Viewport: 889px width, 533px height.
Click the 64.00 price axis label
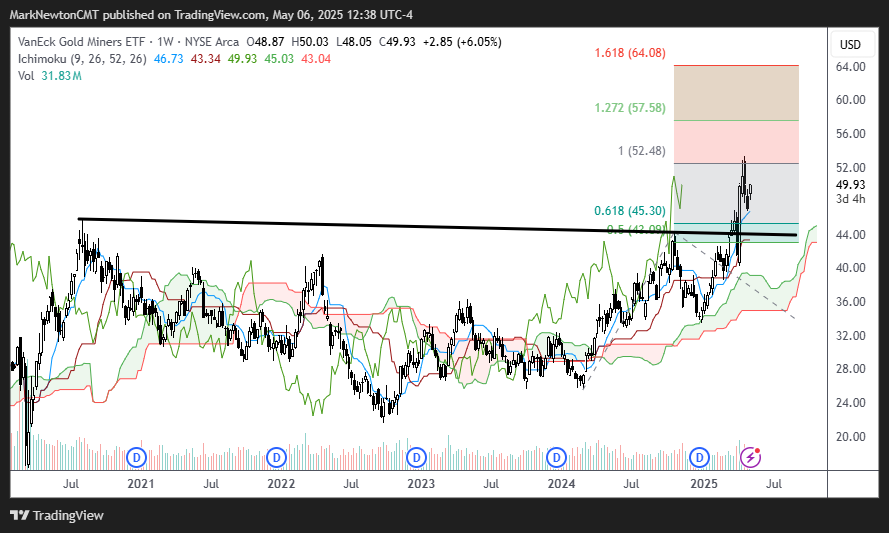point(850,67)
